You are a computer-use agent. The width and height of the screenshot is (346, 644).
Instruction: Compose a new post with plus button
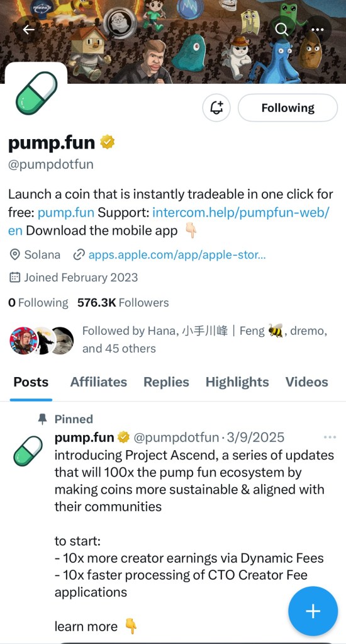pyautogui.click(x=313, y=611)
